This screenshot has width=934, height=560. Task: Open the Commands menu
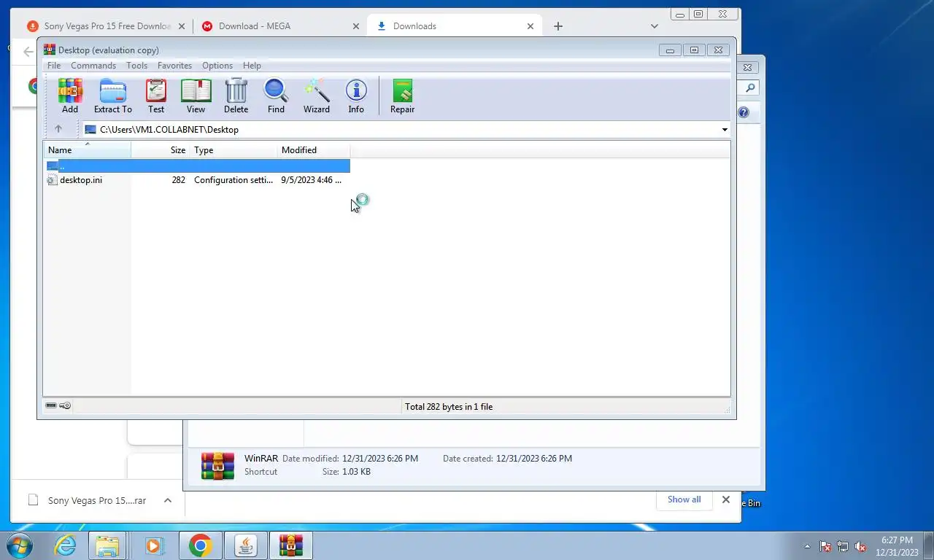click(x=93, y=66)
